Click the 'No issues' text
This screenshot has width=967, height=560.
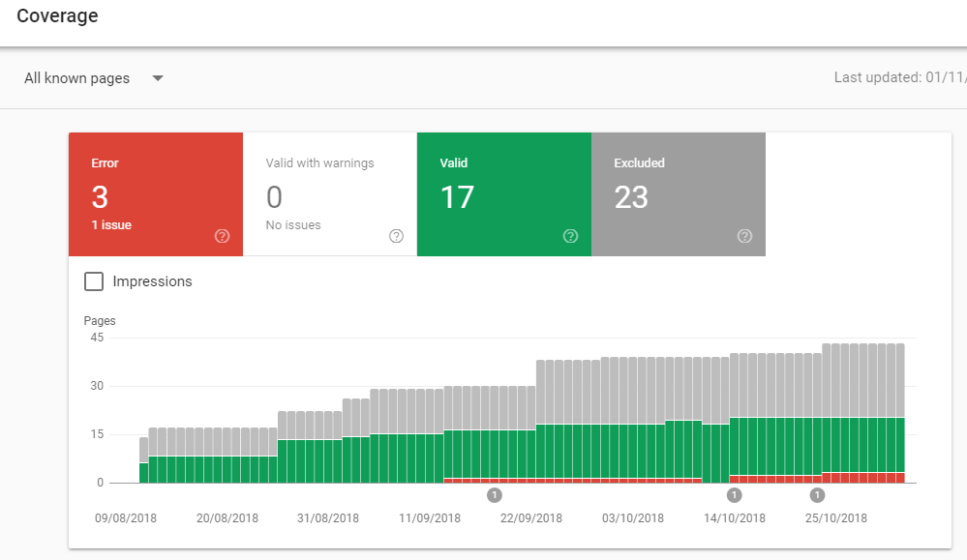click(x=293, y=224)
